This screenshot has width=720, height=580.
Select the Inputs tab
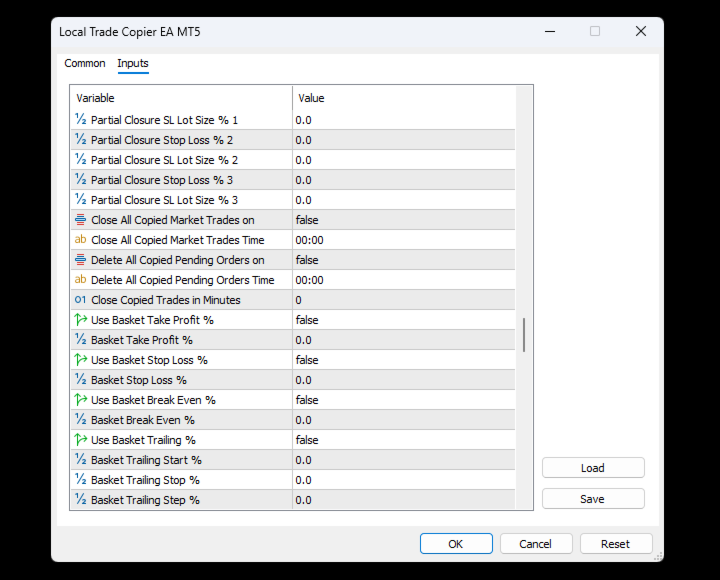tap(133, 63)
